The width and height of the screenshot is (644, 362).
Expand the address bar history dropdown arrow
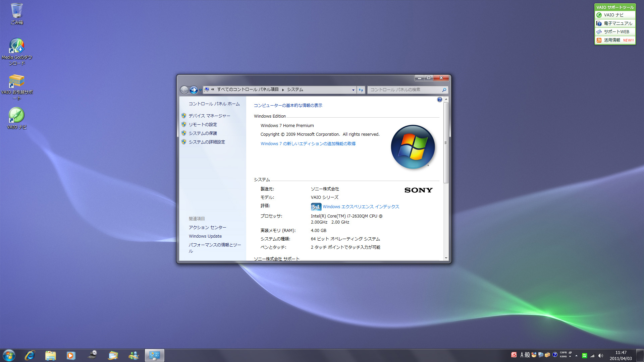[353, 90]
